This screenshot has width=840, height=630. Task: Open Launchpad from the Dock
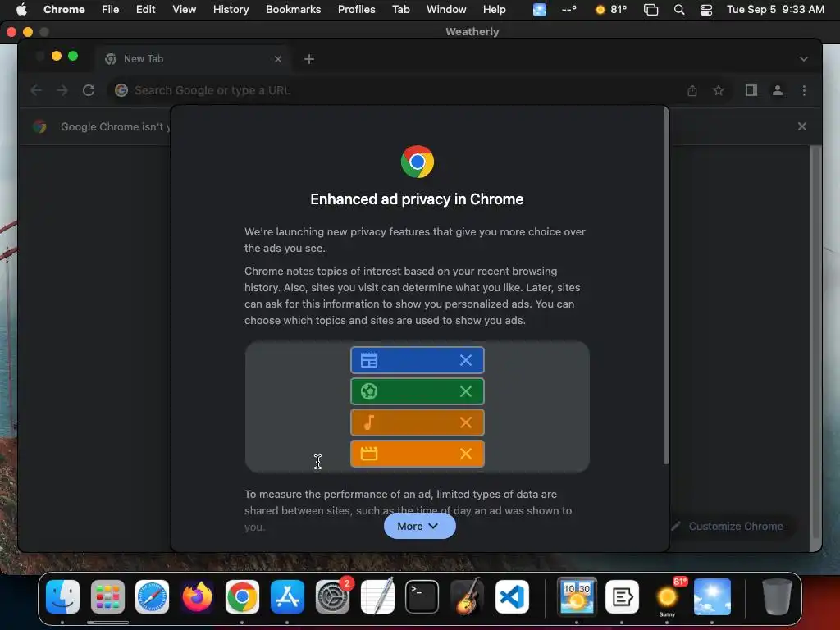107,597
